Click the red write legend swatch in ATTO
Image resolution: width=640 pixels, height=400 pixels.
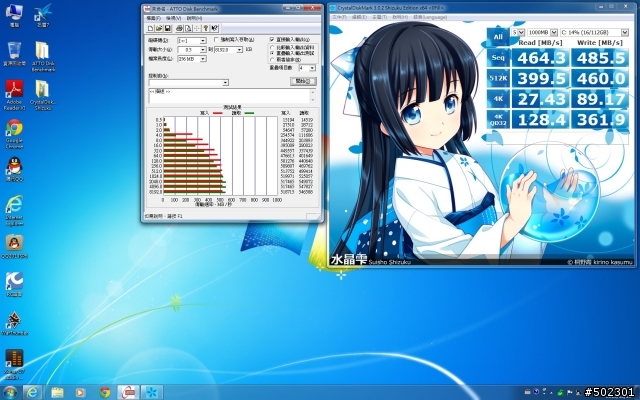pyautogui.click(x=218, y=113)
